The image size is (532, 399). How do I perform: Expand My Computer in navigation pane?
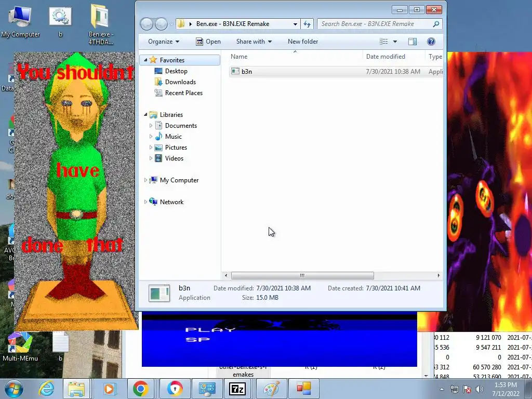click(145, 180)
